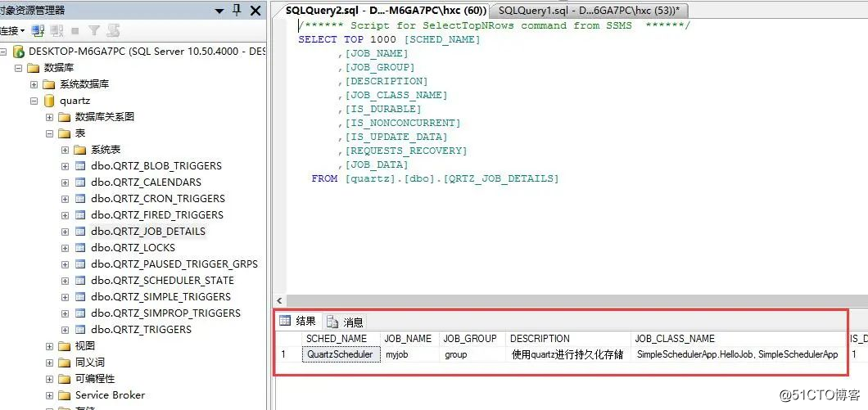Click the quartz database cylinder icon
The height and width of the screenshot is (410, 868).
49,101
